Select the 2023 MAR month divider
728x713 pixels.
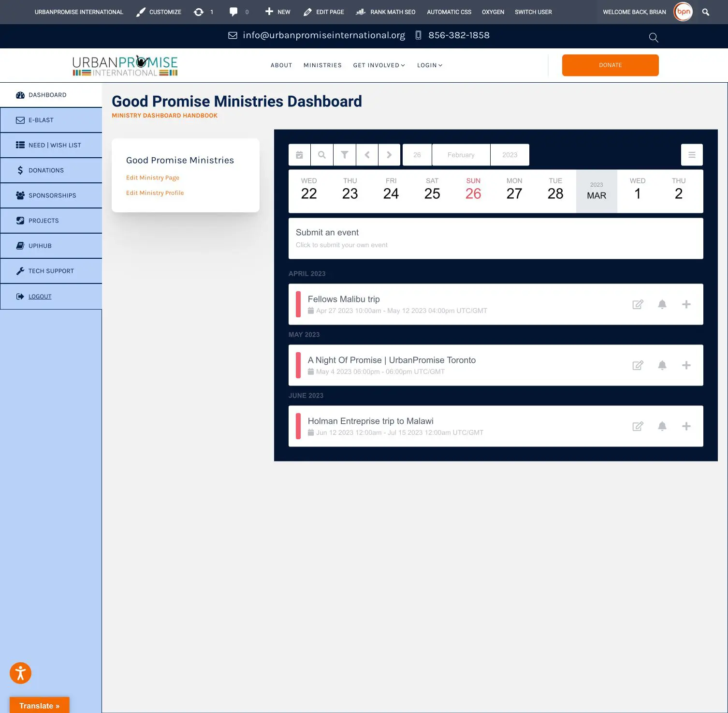coord(597,191)
